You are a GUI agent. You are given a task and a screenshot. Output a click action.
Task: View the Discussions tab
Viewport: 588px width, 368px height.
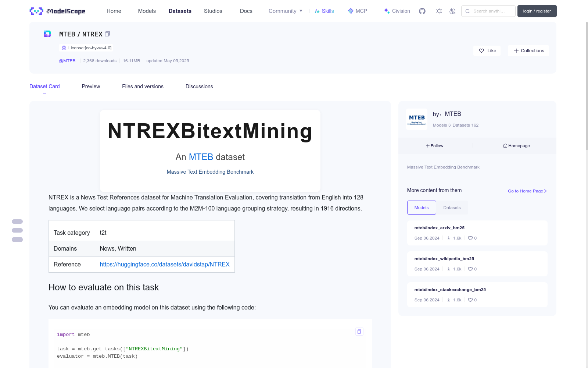199,86
